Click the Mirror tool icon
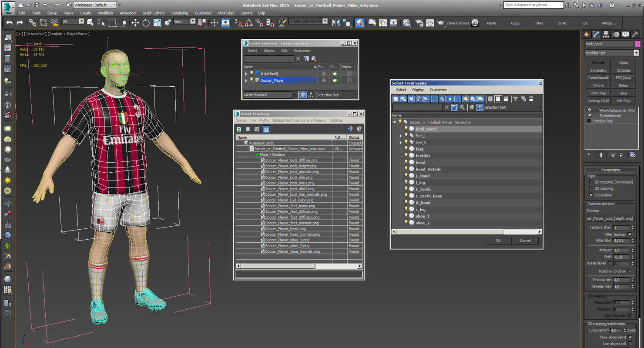The image size is (644, 348). click(336, 23)
